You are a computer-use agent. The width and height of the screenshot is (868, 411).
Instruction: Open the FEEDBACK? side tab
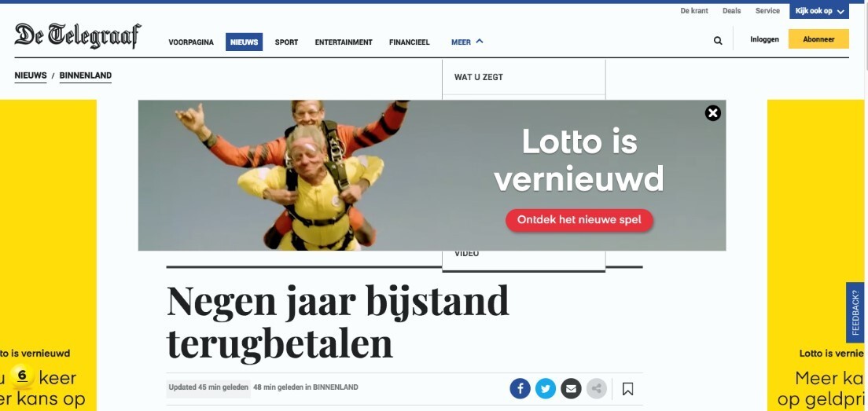tap(855, 313)
